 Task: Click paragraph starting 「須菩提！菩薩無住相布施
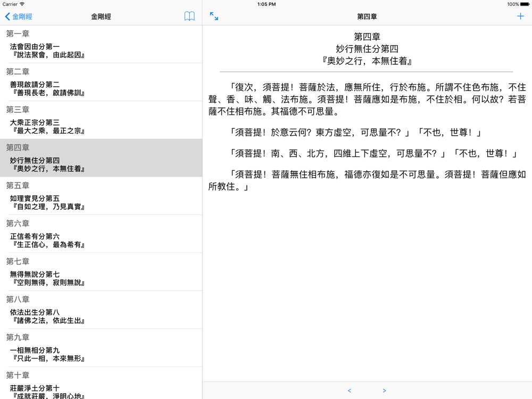coord(367,180)
